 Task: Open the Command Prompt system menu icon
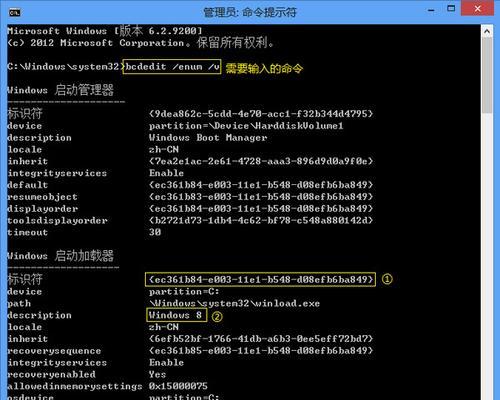point(15,12)
